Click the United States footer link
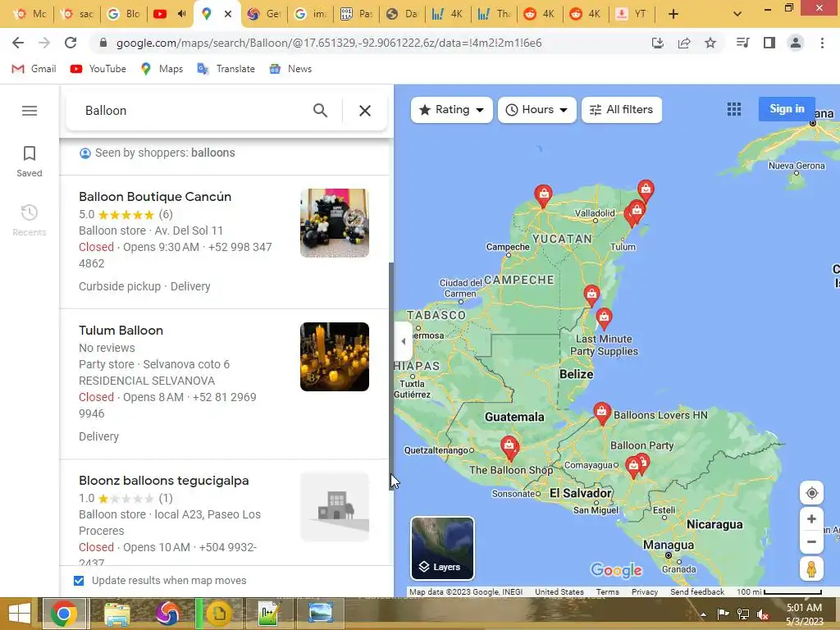840x630 pixels. [x=559, y=592]
